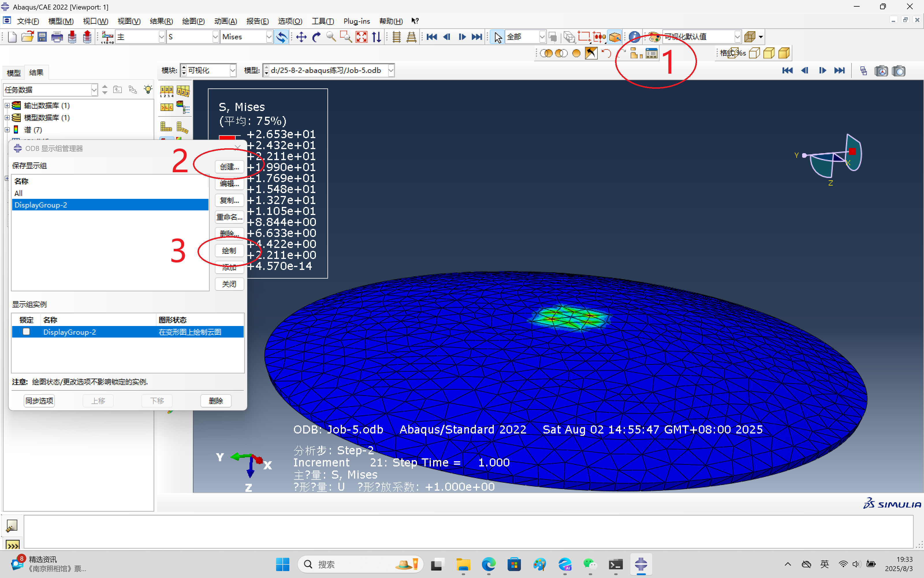This screenshot has height=578, width=924.
Task: Click the field output plot icon
Action: pos(107,37)
